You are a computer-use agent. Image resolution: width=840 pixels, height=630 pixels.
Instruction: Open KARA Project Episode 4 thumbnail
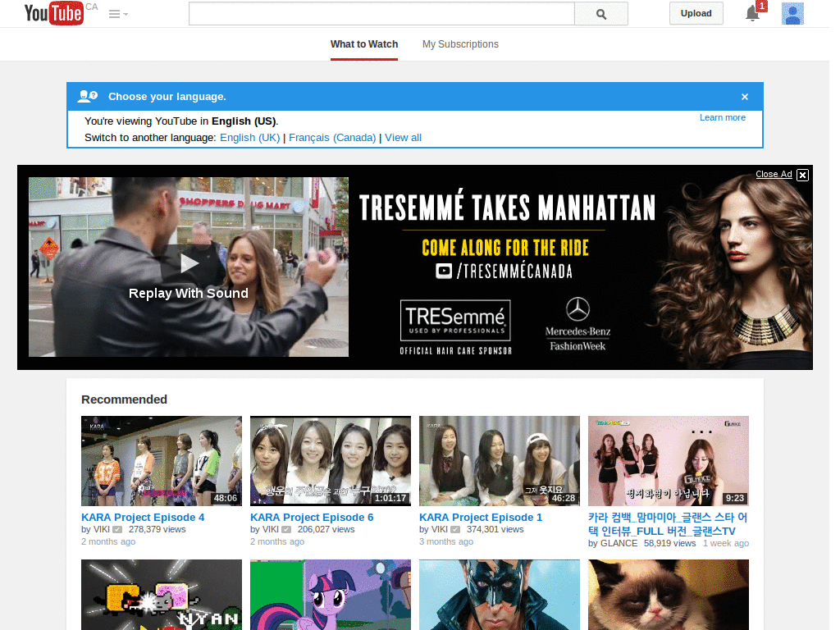coord(162,461)
